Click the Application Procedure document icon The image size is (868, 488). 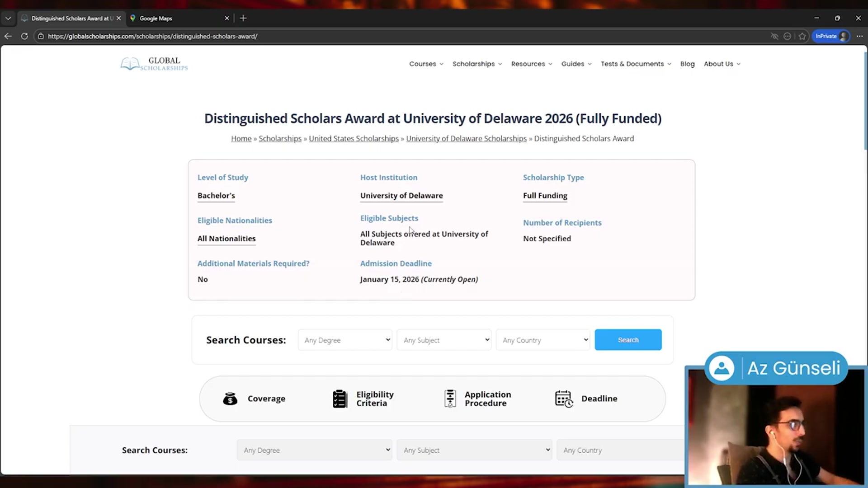coord(449,399)
